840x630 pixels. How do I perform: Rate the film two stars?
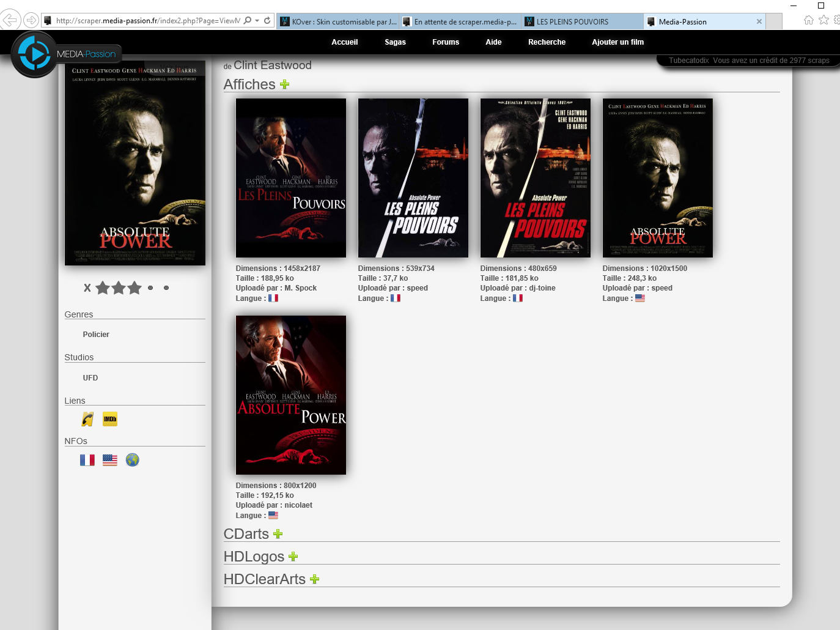[119, 287]
